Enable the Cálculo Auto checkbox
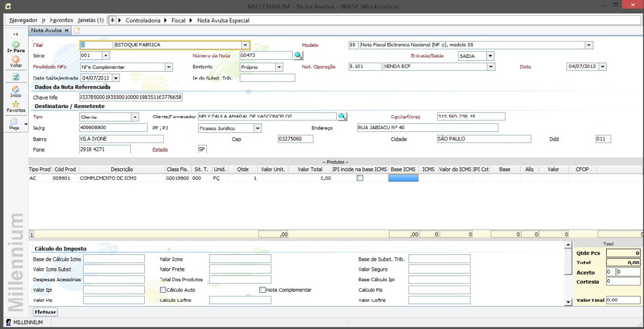The width and height of the screenshot is (644, 329). 163,290
